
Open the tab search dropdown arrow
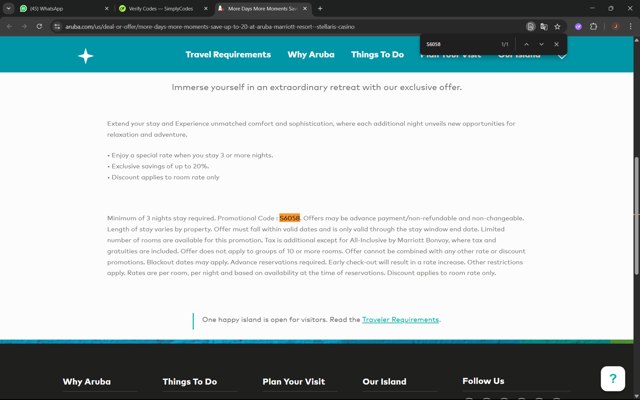pyautogui.click(x=8, y=8)
